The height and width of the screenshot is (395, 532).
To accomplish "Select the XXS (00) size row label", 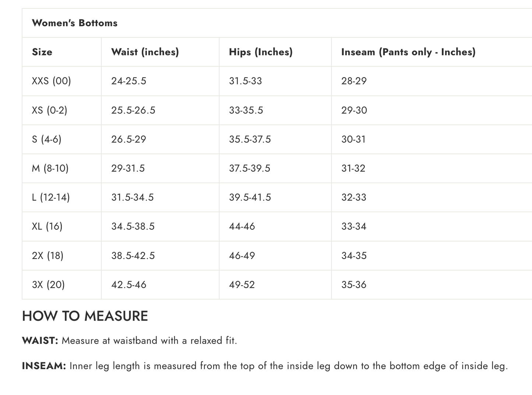I will (x=51, y=81).
